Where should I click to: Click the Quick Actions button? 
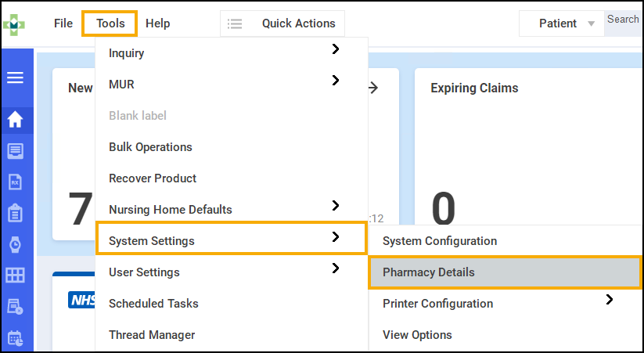coord(298,23)
